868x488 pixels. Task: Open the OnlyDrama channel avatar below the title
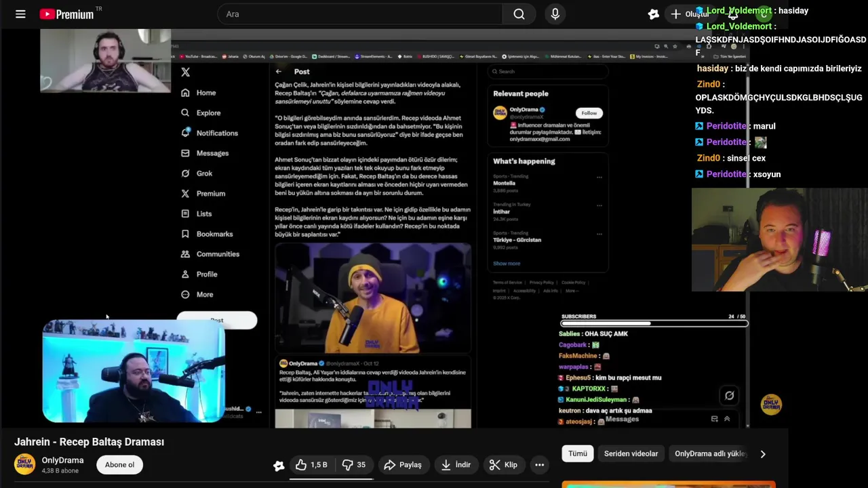[x=24, y=464]
